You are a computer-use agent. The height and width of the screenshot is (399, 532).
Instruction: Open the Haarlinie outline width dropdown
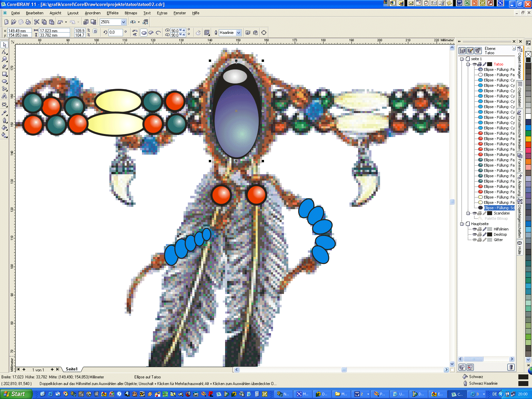pyautogui.click(x=238, y=33)
